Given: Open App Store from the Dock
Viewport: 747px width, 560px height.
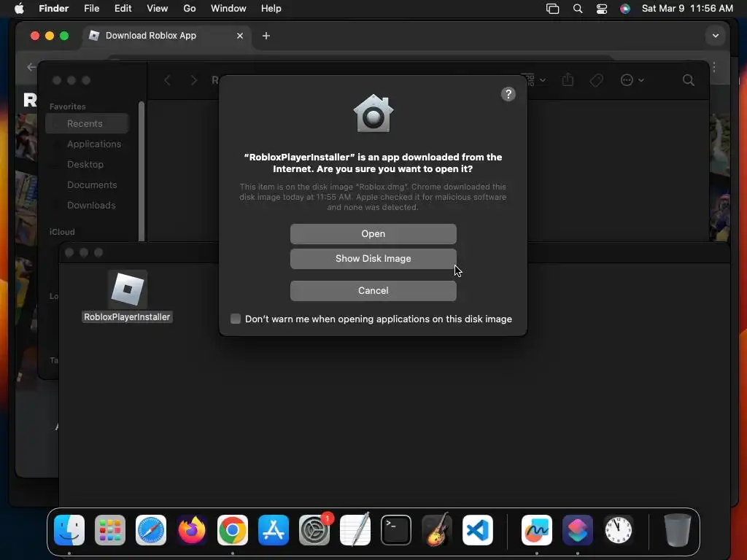Looking at the screenshot, I should click(274, 530).
